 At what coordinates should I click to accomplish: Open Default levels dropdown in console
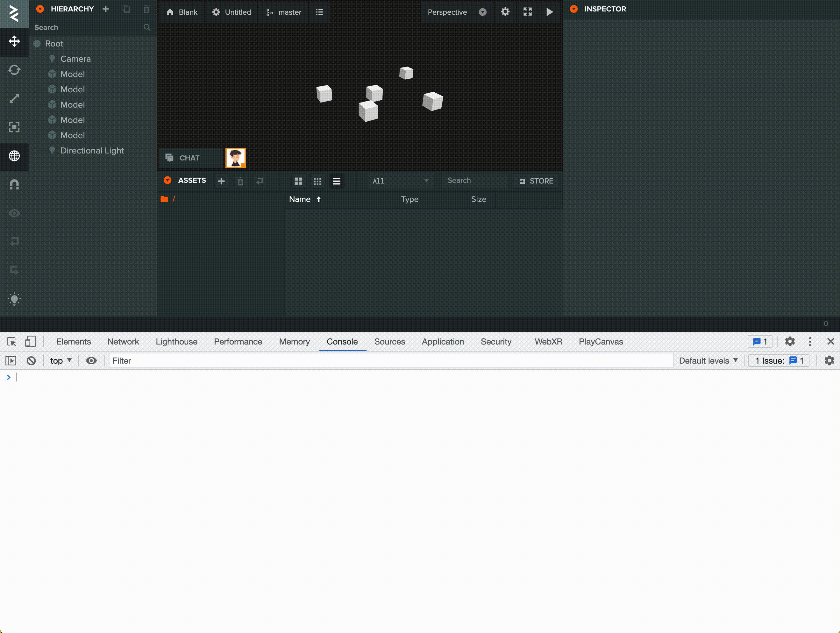pyautogui.click(x=708, y=361)
